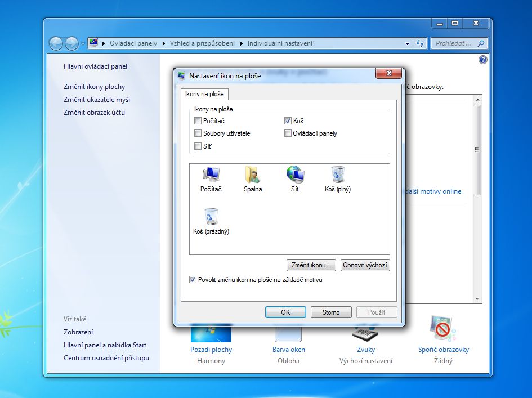Click the Spořič obrazovky screensaver icon
The height and width of the screenshot is (398, 532).
pos(442,328)
